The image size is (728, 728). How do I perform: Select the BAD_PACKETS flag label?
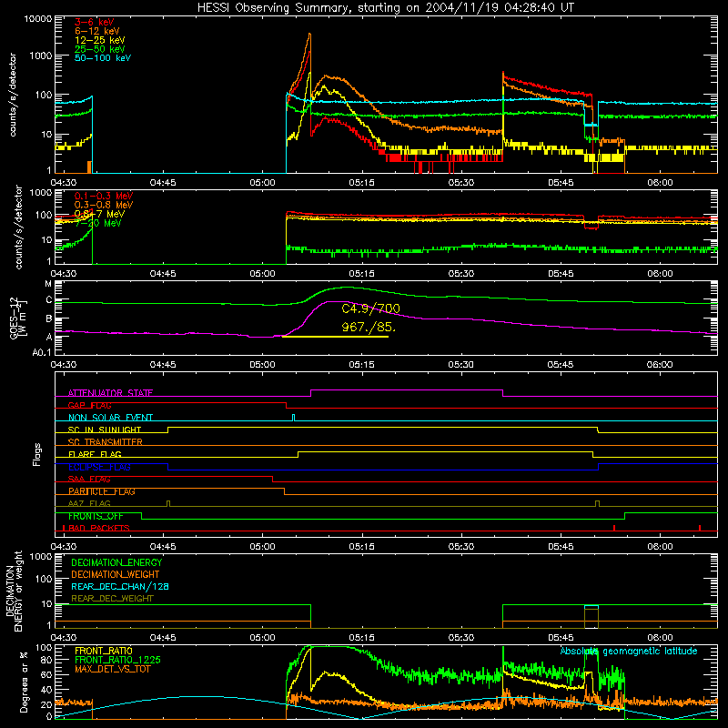point(99,528)
